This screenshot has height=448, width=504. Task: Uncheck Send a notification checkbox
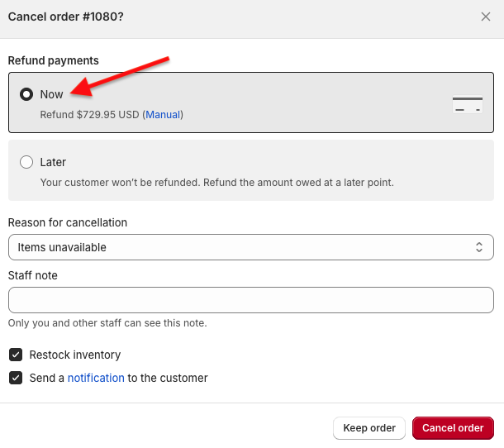pyautogui.click(x=16, y=378)
